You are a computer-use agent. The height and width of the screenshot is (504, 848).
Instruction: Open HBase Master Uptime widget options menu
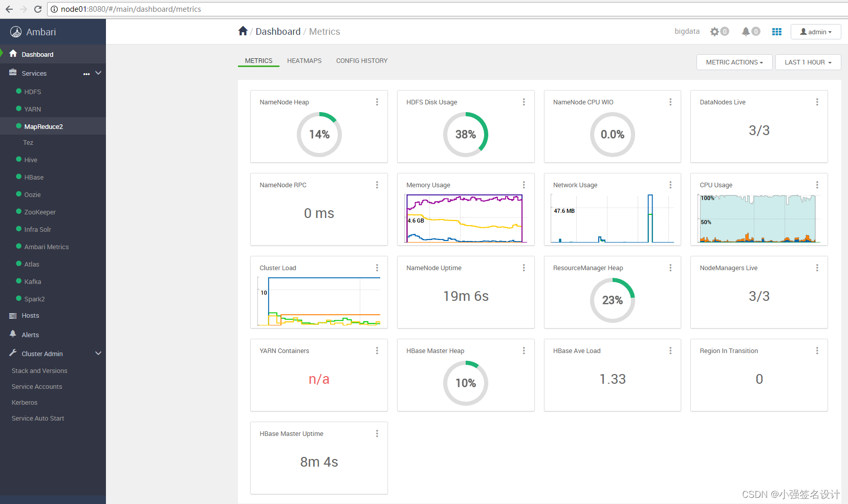click(377, 433)
